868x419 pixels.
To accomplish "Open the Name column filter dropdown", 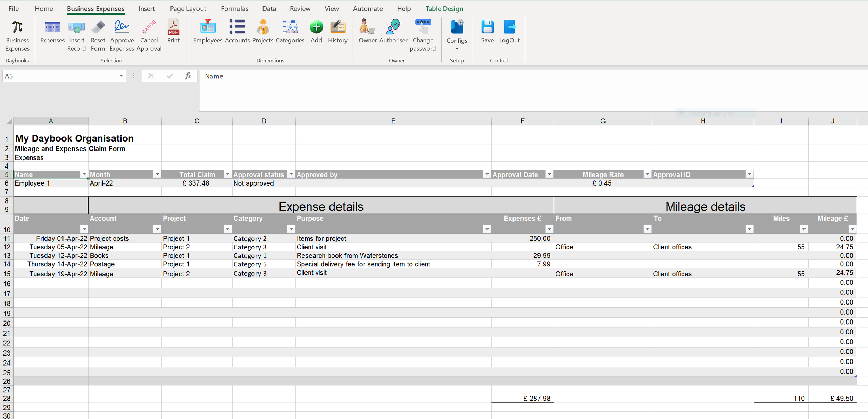I will click(84, 174).
